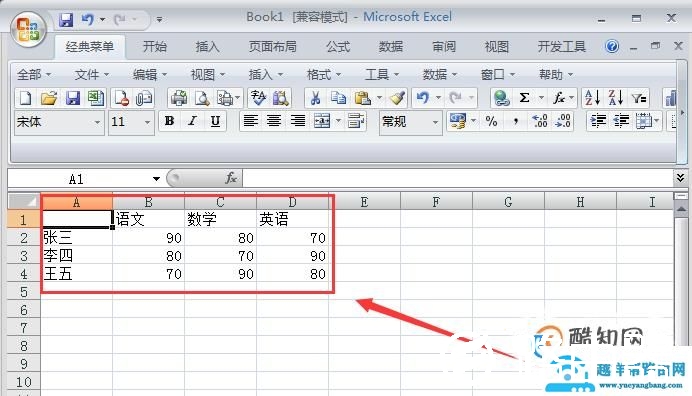Click the Research binoculars icon
The image size is (692, 396).
click(x=281, y=98)
